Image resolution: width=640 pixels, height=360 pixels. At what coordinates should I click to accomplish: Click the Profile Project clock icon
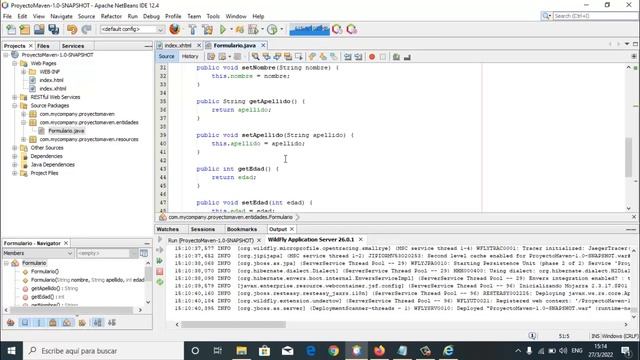coord(272,29)
